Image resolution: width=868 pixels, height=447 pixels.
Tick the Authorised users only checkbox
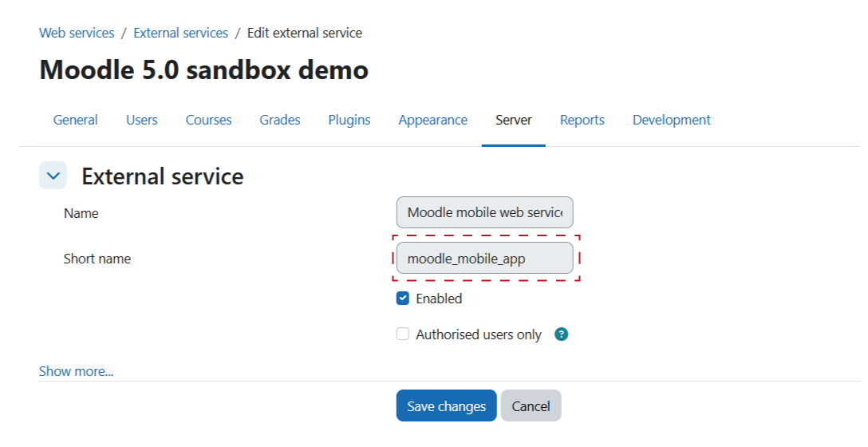(x=403, y=334)
